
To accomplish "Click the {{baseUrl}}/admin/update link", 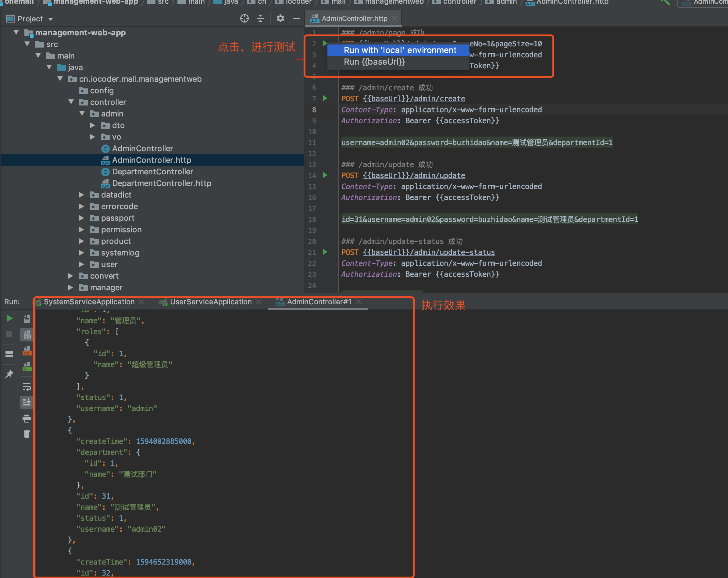I will (414, 176).
